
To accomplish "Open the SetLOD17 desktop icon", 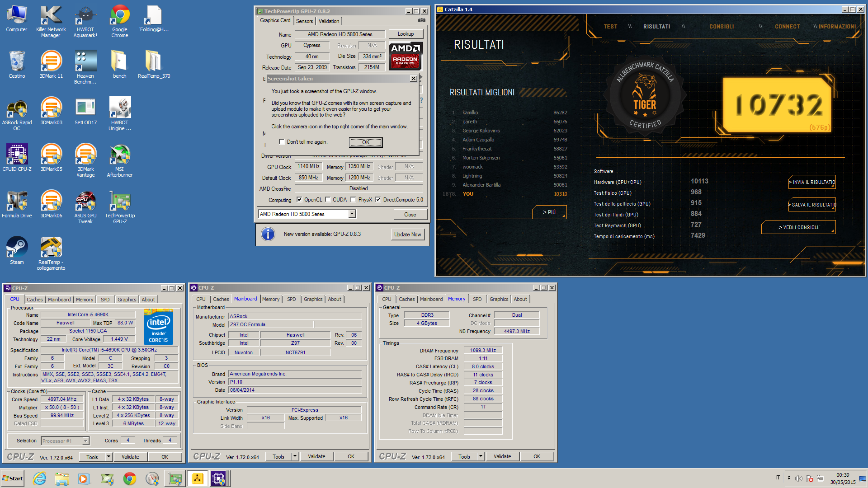I will (85, 111).
